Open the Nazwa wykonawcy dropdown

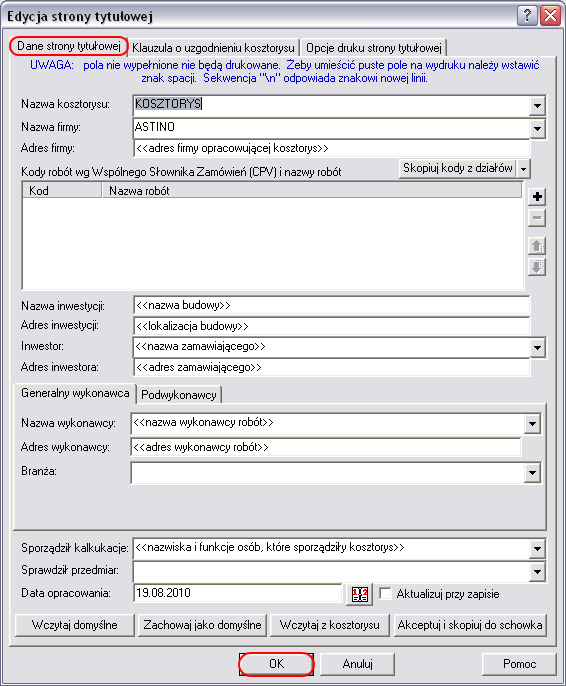tap(532, 424)
